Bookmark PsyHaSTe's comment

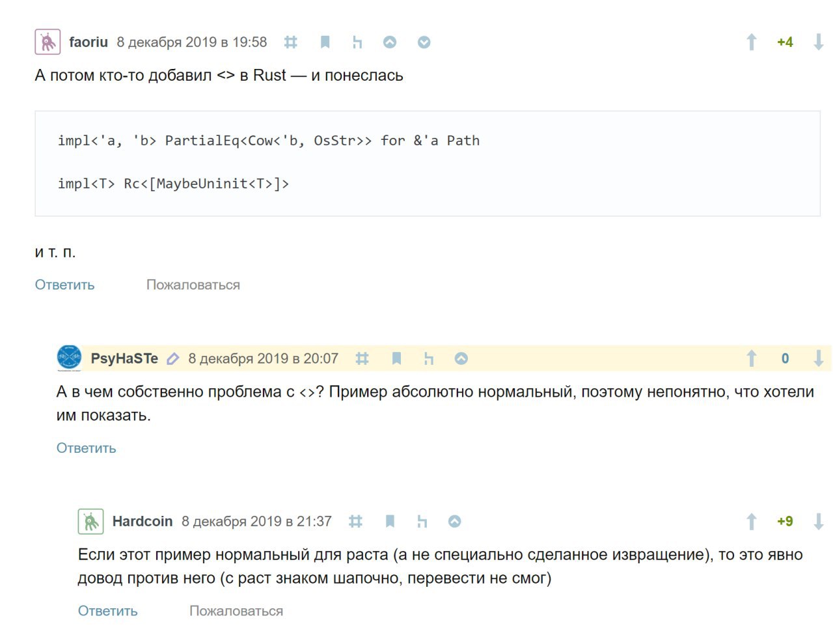click(x=396, y=358)
